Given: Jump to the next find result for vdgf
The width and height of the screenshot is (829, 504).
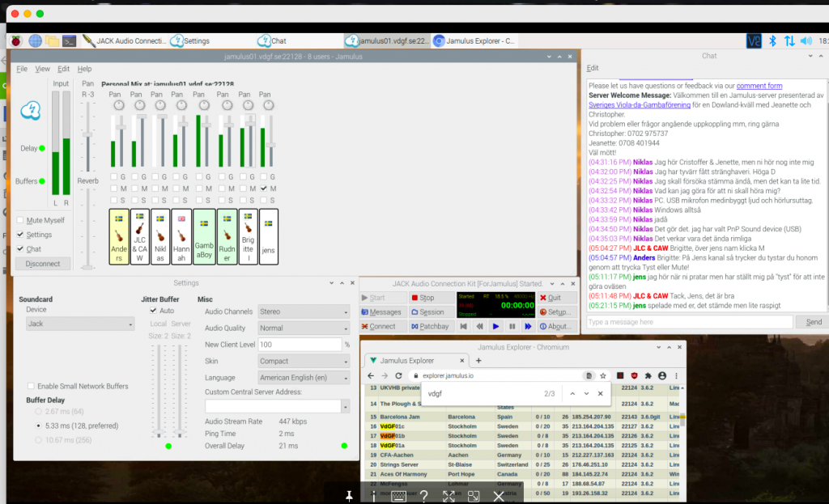Looking at the screenshot, I should pyautogui.click(x=586, y=394).
